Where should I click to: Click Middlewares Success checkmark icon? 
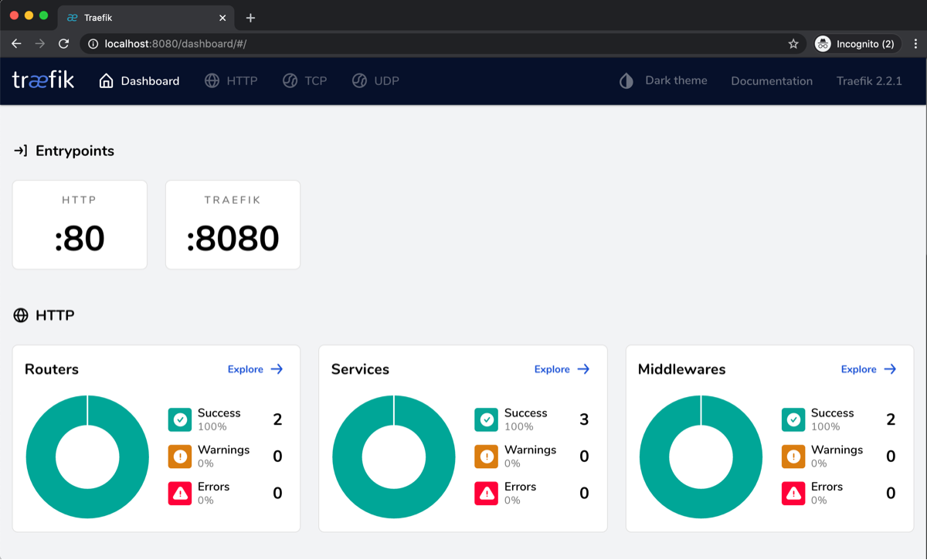[793, 419]
